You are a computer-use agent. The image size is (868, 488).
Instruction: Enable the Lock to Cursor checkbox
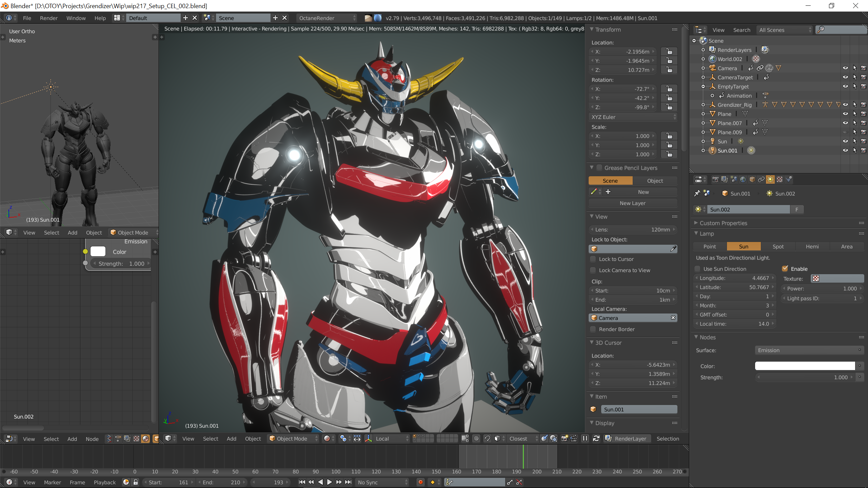(x=593, y=259)
